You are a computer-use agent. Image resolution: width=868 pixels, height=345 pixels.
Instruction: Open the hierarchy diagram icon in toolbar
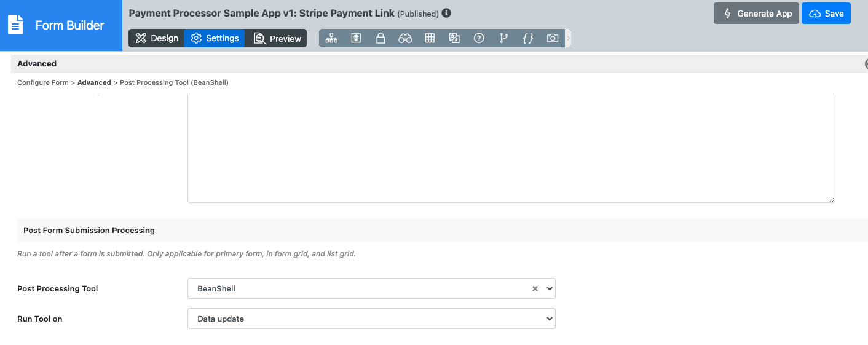click(331, 38)
